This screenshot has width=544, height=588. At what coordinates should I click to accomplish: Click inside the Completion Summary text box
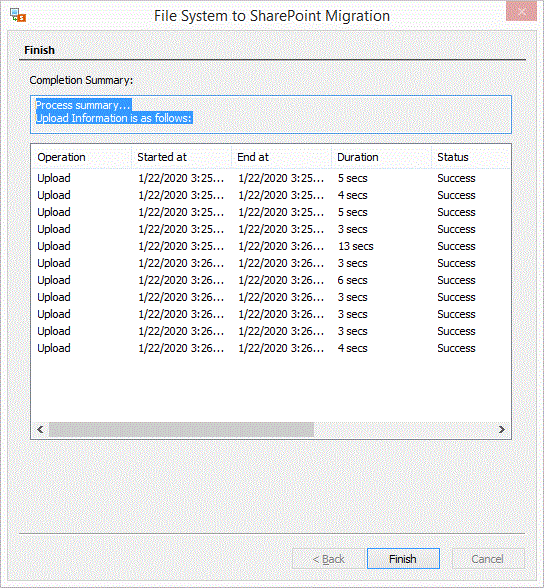pyautogui.click(x=271, y=114)
